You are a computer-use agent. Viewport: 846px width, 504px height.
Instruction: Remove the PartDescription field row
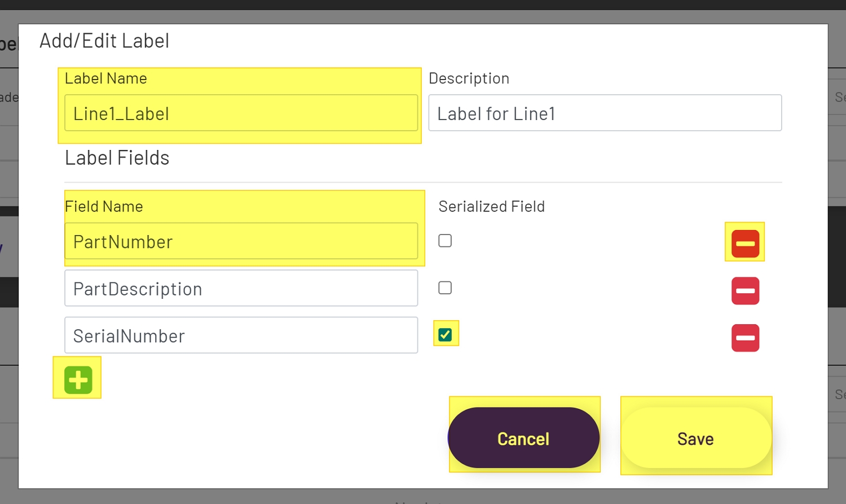pos(745,291)
